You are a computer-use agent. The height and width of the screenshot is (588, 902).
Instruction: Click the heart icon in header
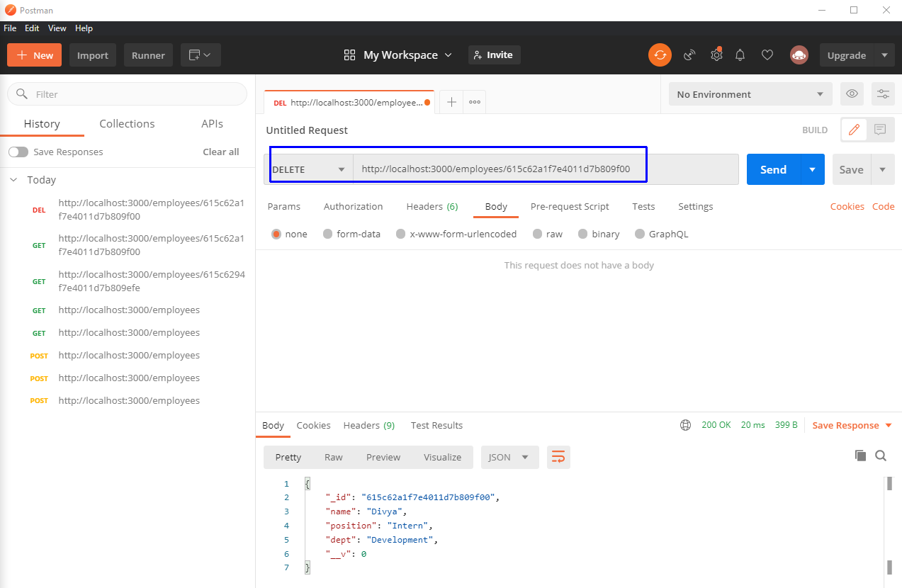[x=767, y=55]
